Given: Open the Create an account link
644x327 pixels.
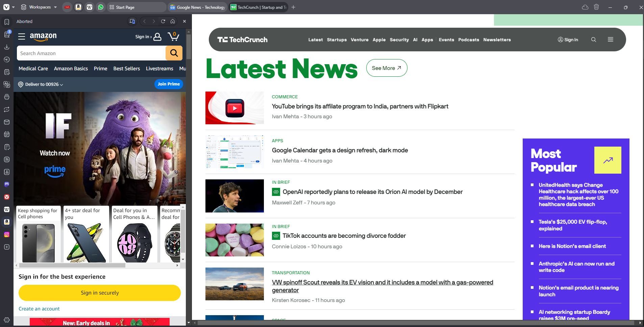Looking at the screenshot, I should click(39, 309).
